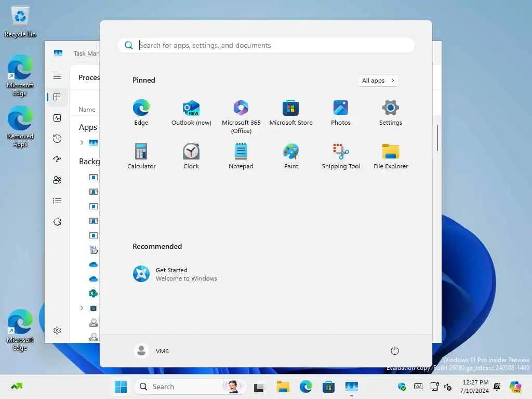Open Get Started recommended item

[x=175, y=274]
